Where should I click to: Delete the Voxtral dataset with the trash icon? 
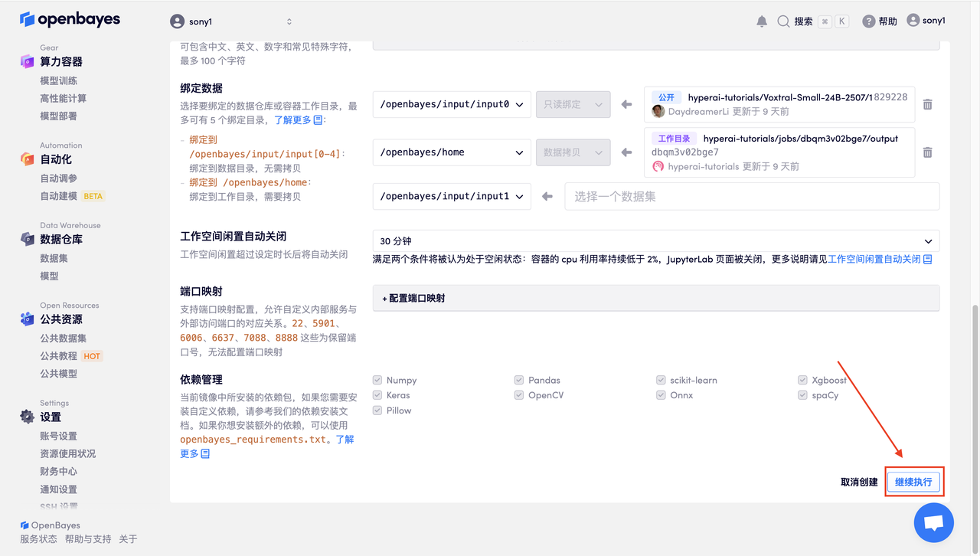coord(927,103)
